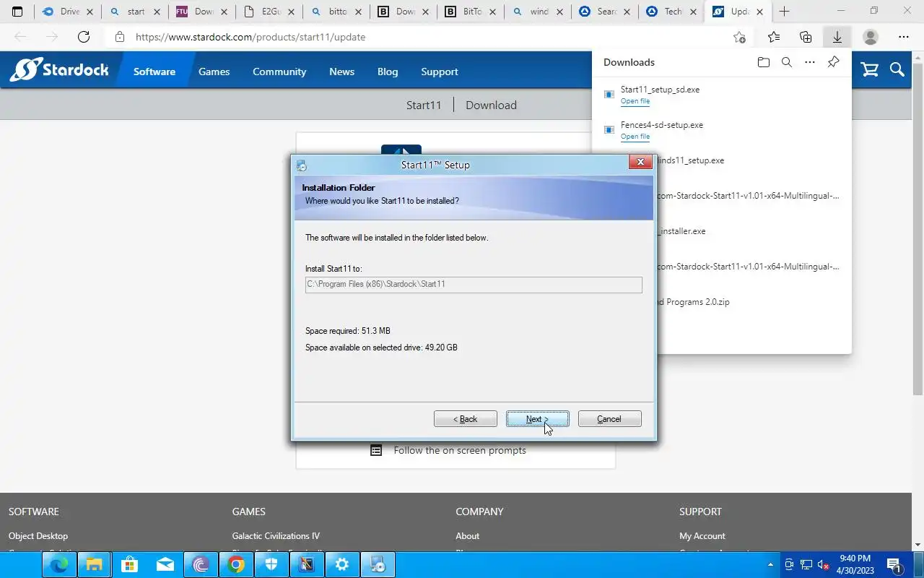The image size is (924, 578).
Task: Click the muted volume tray icon
Action: tap(823, 565)
